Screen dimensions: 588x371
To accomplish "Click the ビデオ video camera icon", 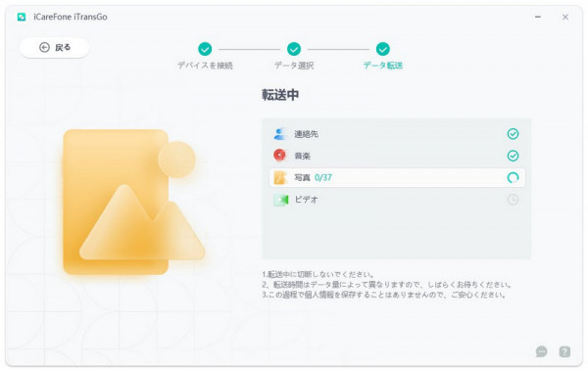I will point(280,200).
